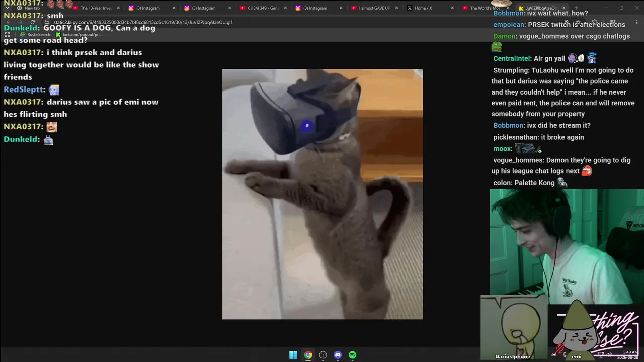Click the VR headset cat GIF image
Viewport: 644px width, 362px height.
323,194
